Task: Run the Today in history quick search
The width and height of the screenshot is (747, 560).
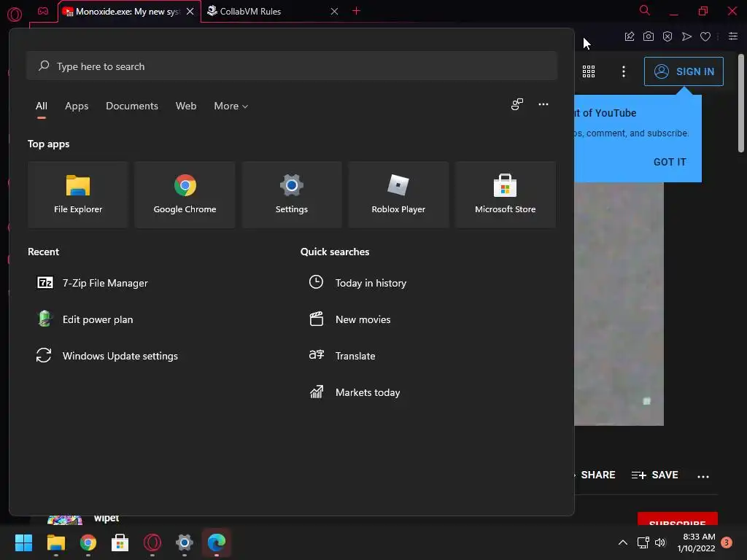Action: 357,283
